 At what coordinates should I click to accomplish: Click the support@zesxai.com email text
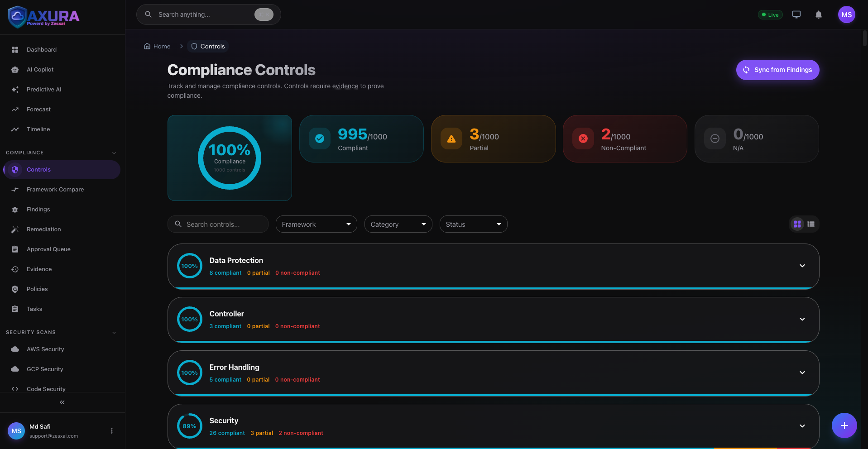pyautogui.click(x=54, y=436)
